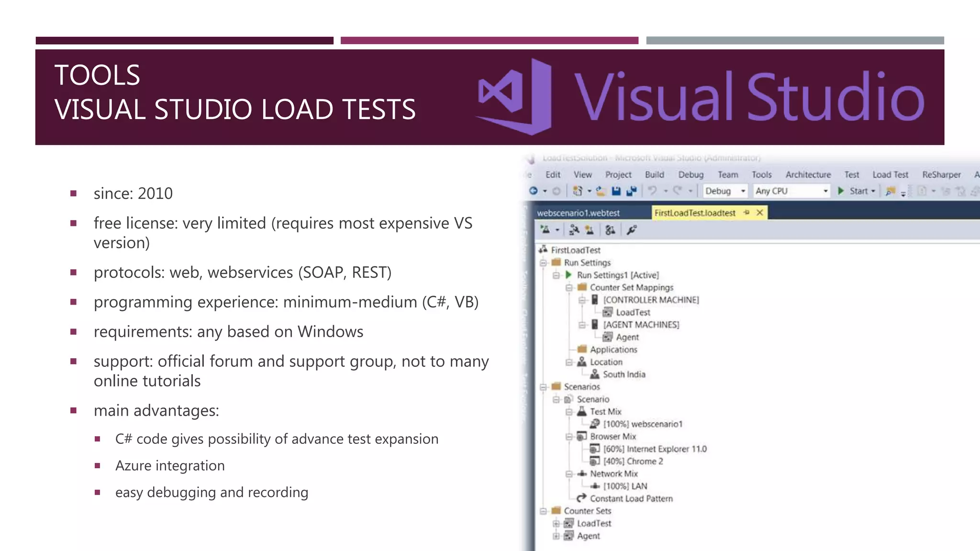Select the [40%] Chrome 2 item
The image size is (980, 551).
pyautogui.click(x=633, y=462)
